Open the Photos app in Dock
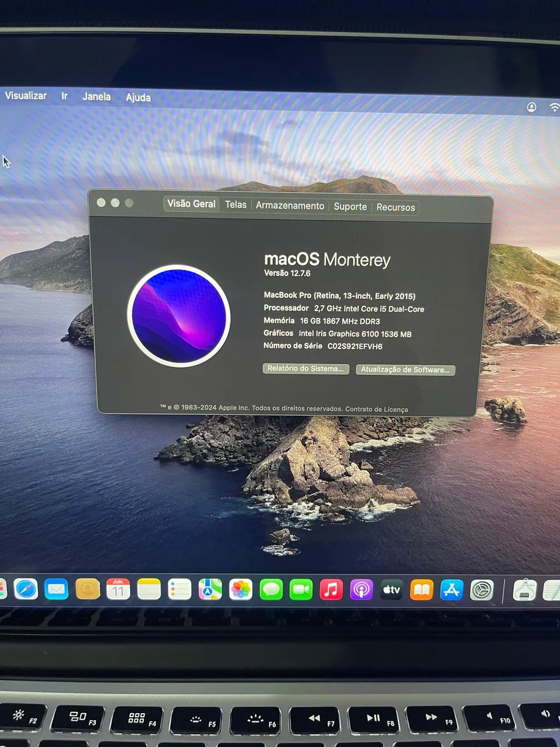The width and height of the screenshot is (560, 747). 240,589
